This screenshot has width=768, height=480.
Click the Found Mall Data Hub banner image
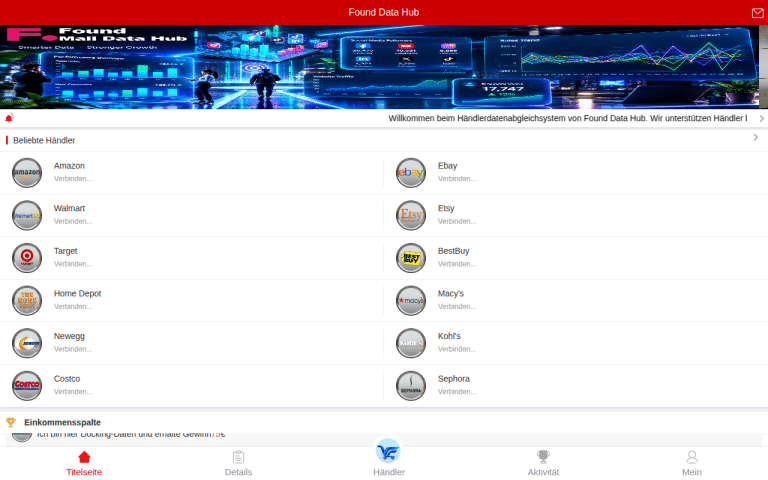point(380,67)
